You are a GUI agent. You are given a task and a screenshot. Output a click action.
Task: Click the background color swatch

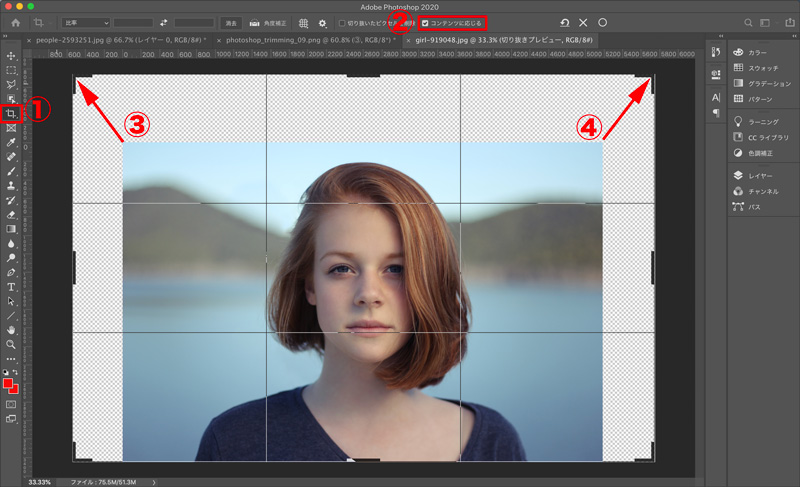[15, 390]
